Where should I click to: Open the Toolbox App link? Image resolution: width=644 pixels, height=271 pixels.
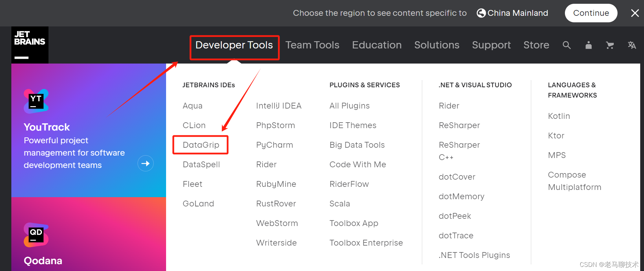click(354, 223)
